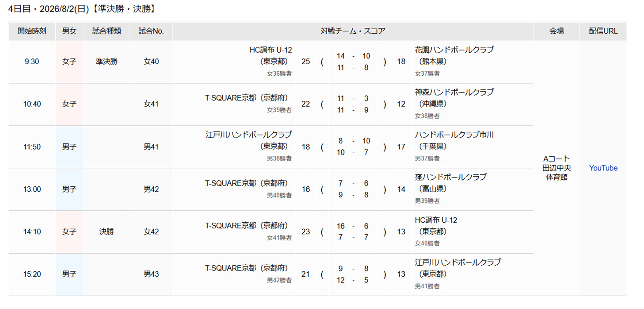Select match number 男43 cell
Image resolution: width=644 pixels, height=309 pixels.
click(151, 274)
